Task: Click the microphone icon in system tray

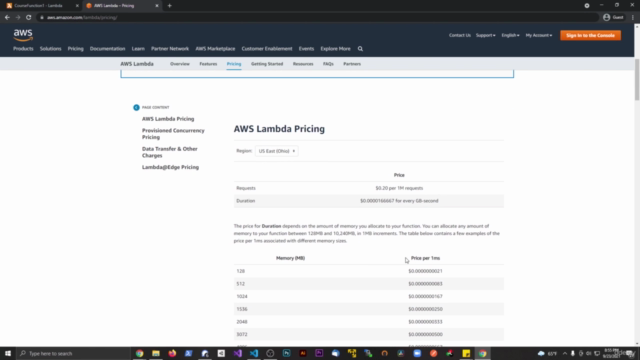Action: [573, 353]
